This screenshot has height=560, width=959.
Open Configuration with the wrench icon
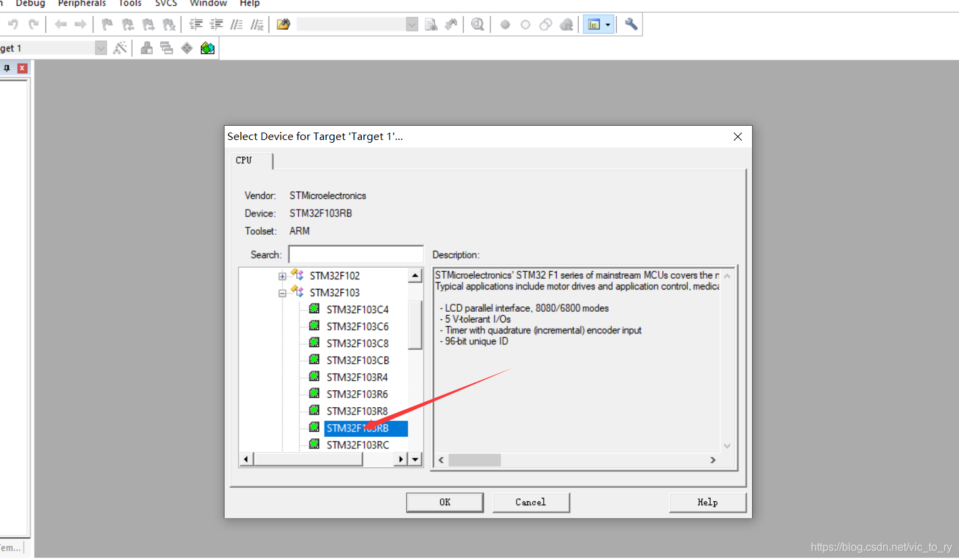click(x=631, y=24)
